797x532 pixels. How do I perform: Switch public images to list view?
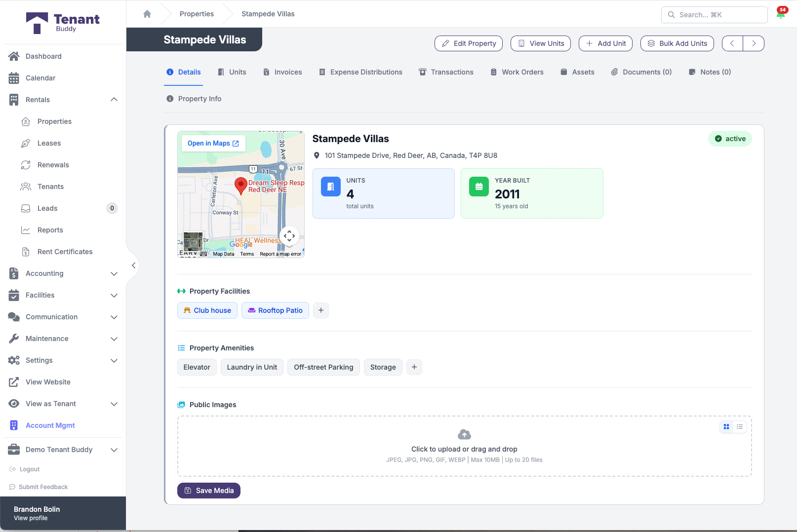740,427
